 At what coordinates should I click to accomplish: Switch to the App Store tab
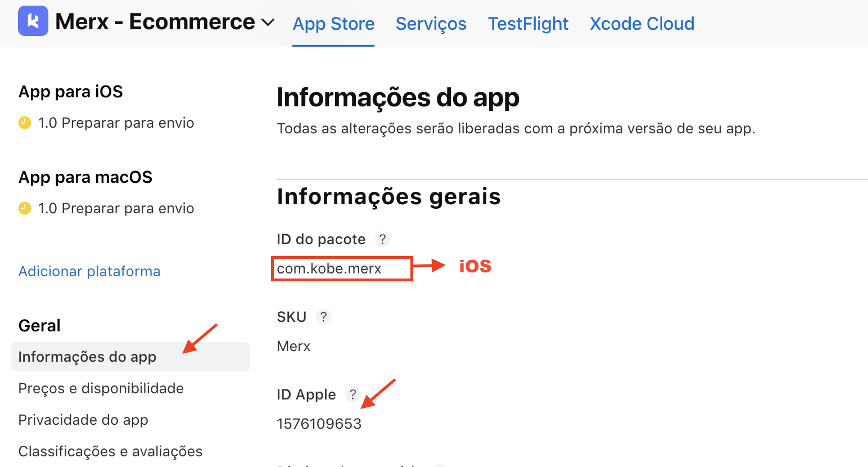point(333,24)
